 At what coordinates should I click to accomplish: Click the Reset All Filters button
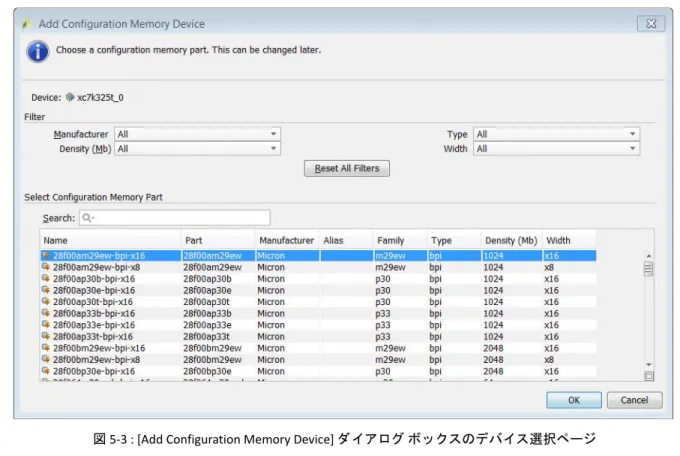pos(347,168)
